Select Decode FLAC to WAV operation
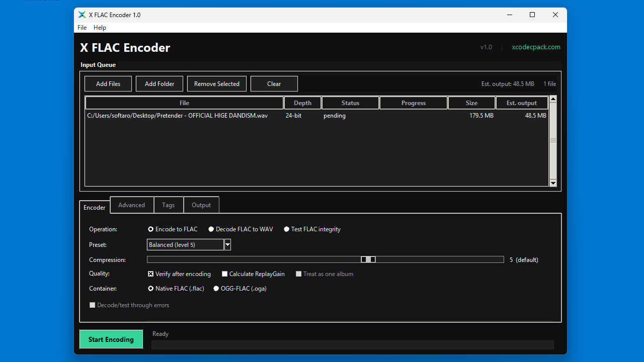 pos(240,229)
